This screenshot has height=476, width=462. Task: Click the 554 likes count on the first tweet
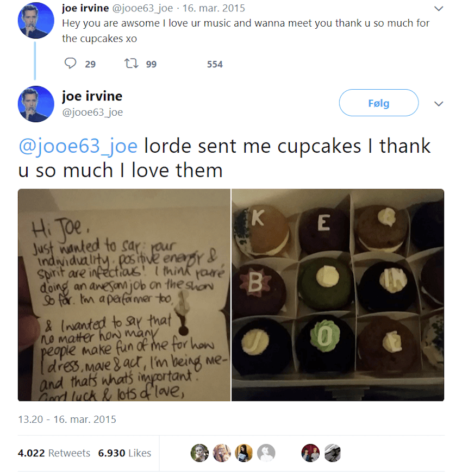(215, 64)
